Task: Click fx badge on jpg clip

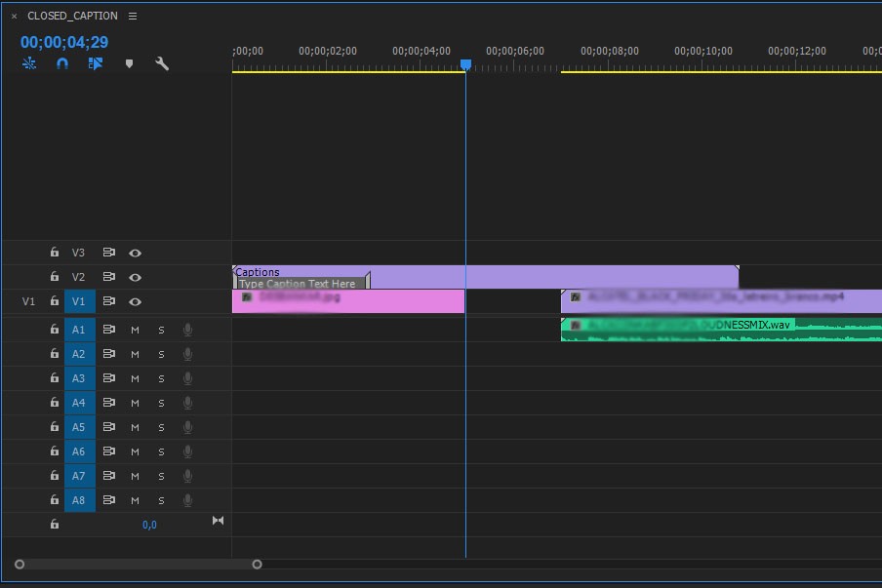Action: coord(247,296)
